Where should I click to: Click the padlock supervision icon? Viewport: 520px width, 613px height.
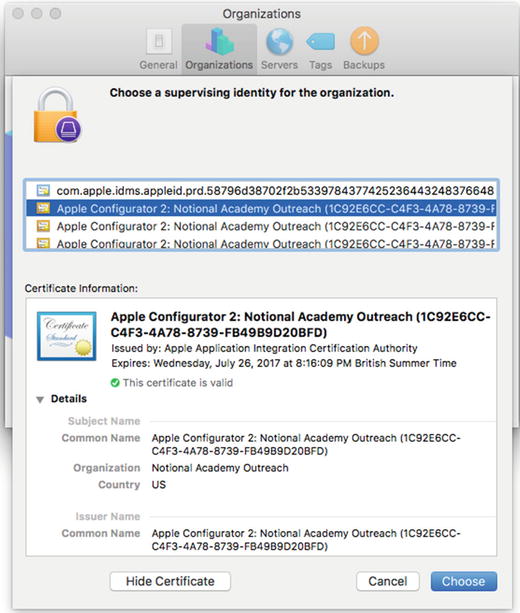coord(57,115)
